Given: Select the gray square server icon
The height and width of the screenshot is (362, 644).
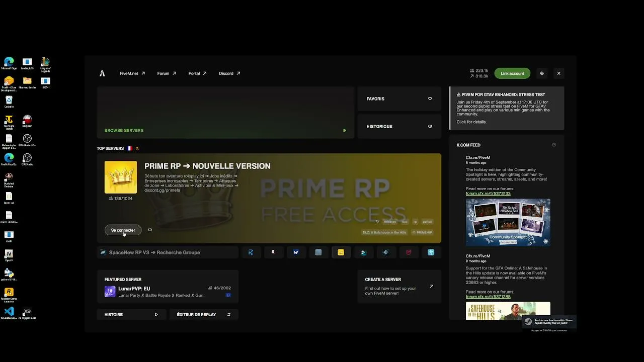Looking at the screenshot, I should pyautogui.click(x=318, y=252).
